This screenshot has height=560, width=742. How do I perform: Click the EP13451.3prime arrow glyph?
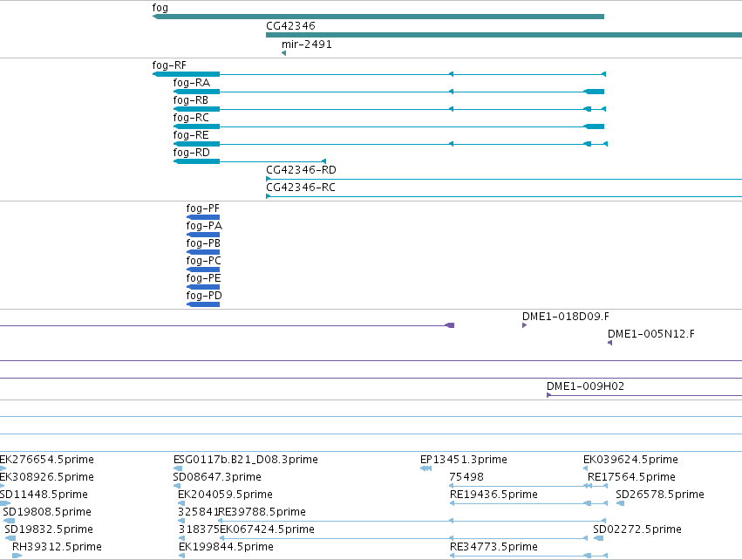coord(425,468)
